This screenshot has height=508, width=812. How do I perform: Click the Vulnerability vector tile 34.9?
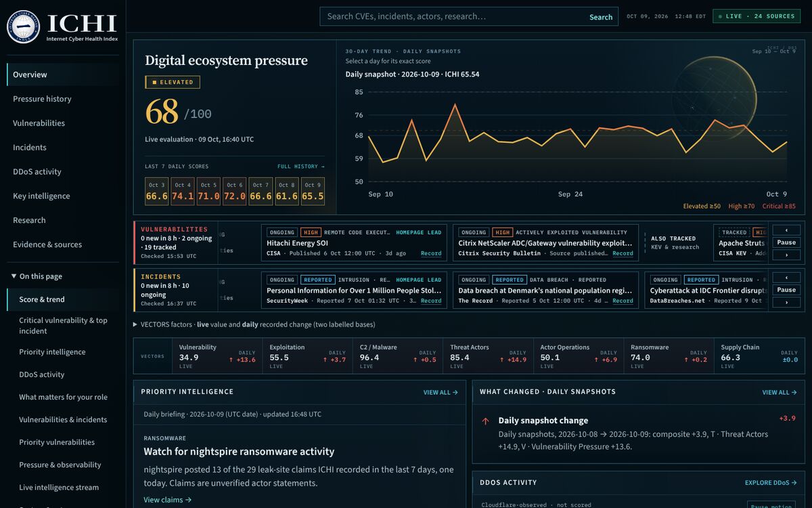coord(217,356)
